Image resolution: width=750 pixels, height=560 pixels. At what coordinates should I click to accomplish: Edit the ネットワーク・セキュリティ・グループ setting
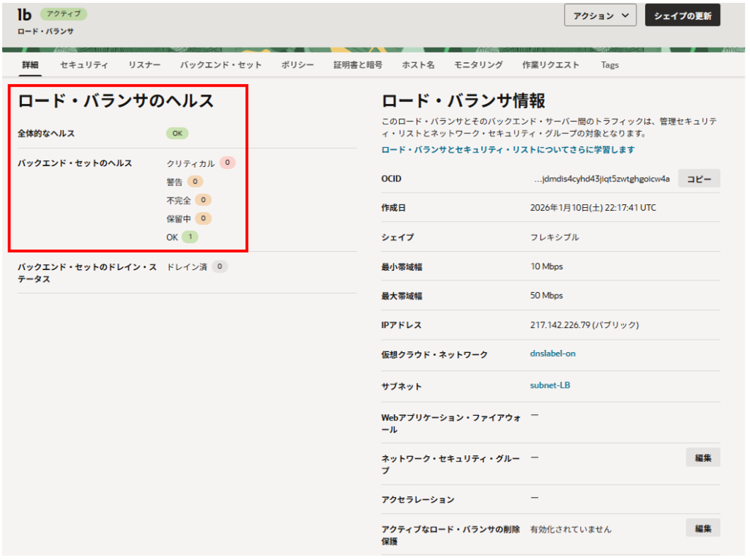pyautogui.click(x=702, y=458)
